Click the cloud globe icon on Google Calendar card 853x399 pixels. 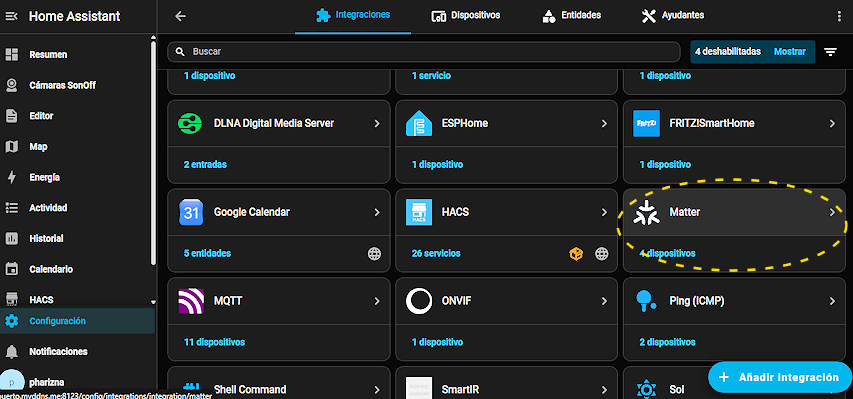pos(374,254)
